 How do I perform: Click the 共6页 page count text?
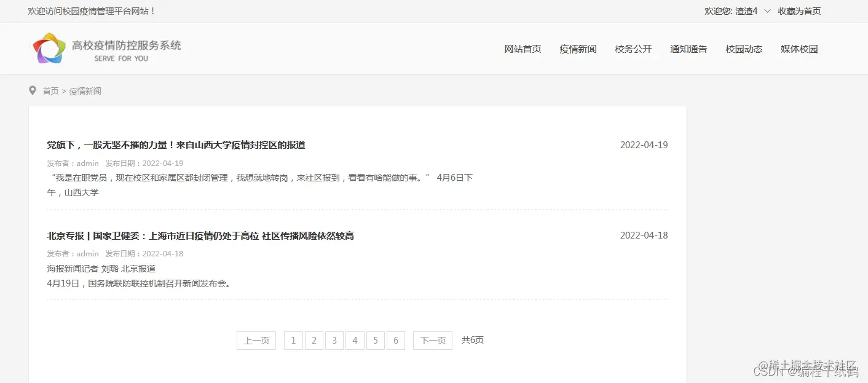(473, 340)
